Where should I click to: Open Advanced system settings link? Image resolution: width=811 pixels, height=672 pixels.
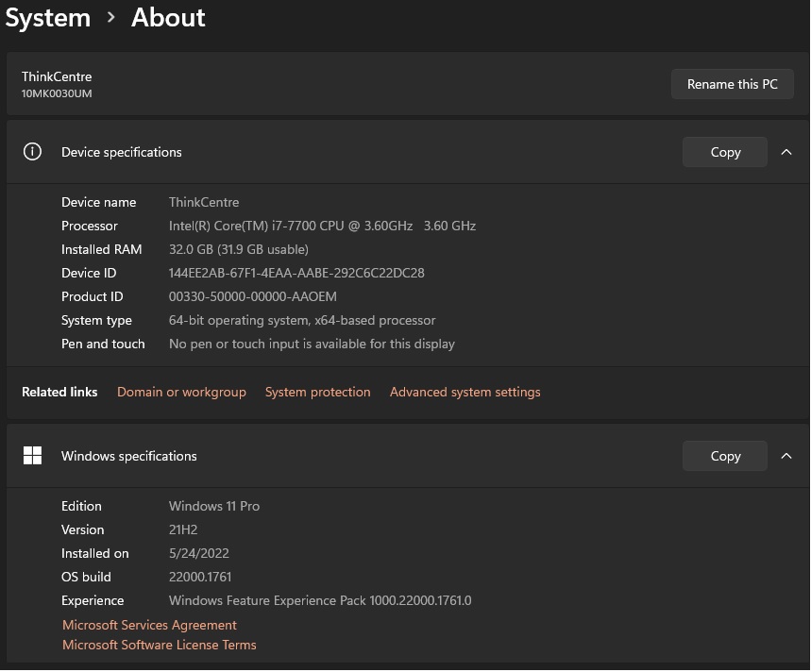pos(465,392)
